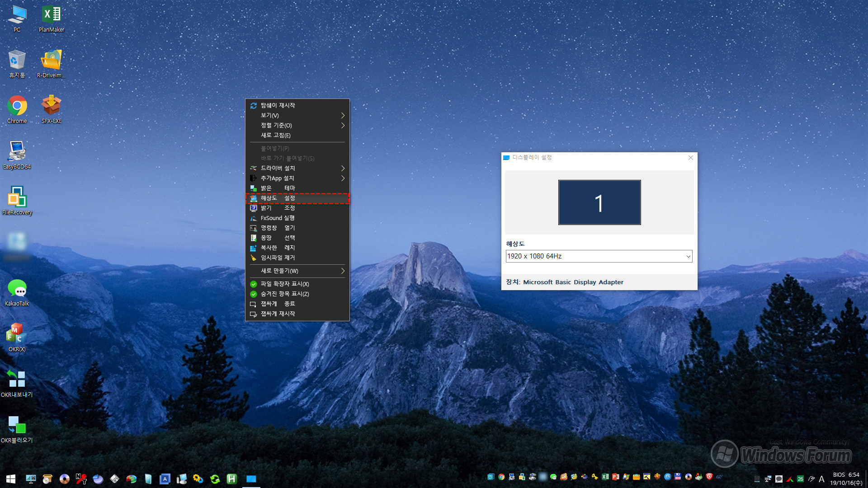Click the PowerPoint icon in the tray area
Viewport: 868px width, 488px height.
(x=616, y=477)
